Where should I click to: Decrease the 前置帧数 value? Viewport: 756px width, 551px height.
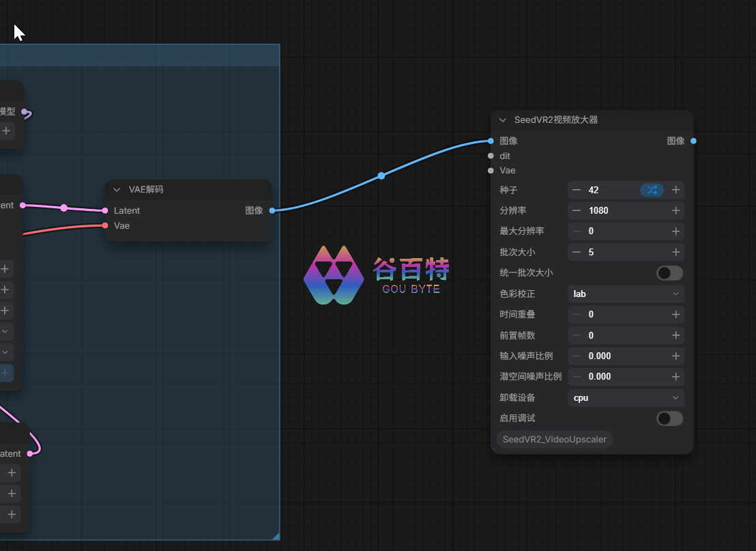pos(577,335)
